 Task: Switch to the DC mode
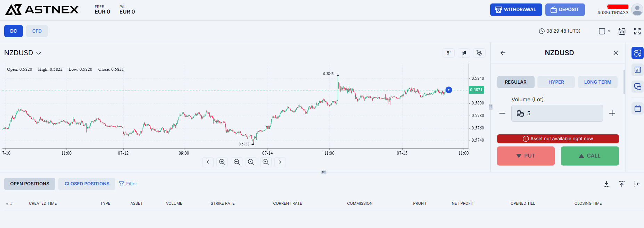[x=14, y=31]
